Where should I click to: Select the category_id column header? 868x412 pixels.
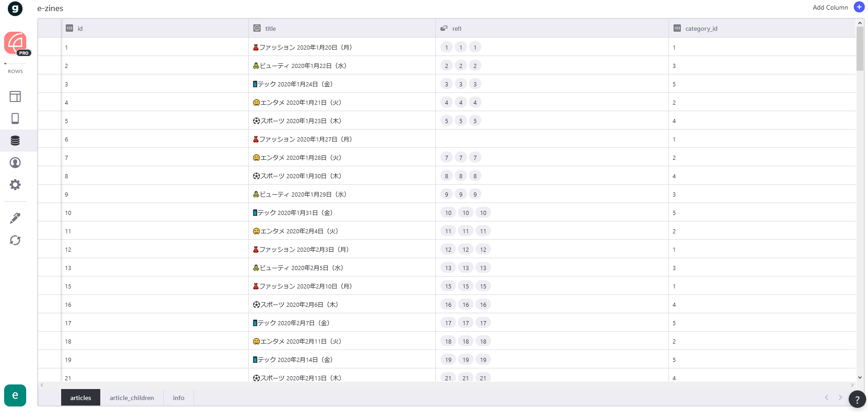[762, 28]
